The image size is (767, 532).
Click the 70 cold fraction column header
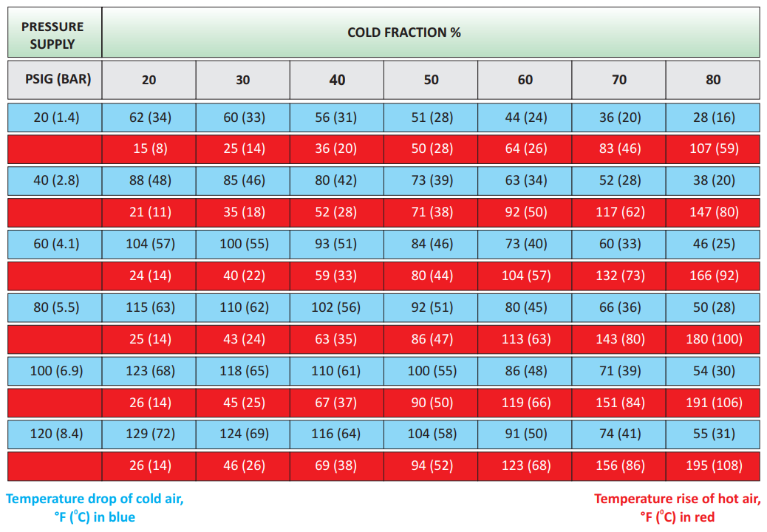click(x=619, y=80)
